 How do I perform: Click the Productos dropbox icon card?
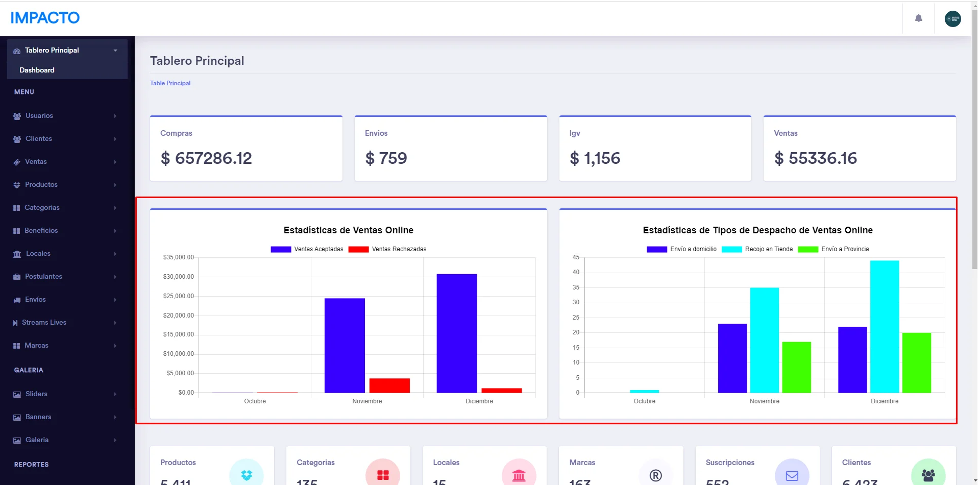(247, 475)
